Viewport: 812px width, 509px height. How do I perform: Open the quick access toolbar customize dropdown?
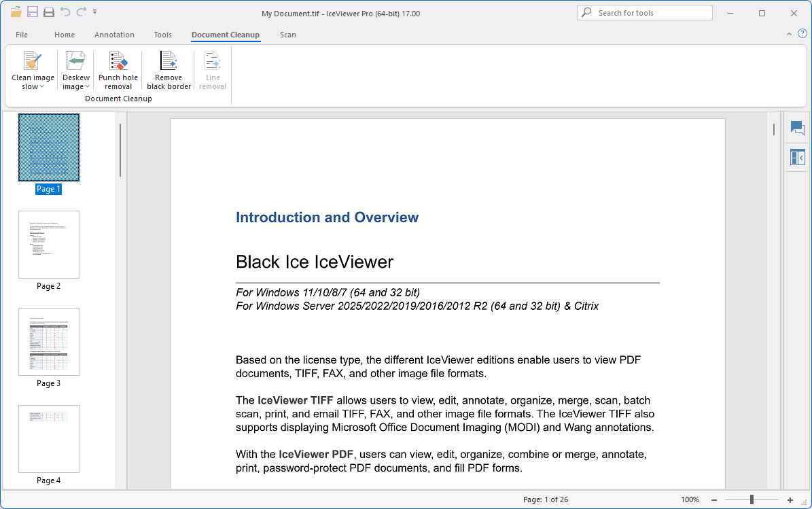click(95, 12)
